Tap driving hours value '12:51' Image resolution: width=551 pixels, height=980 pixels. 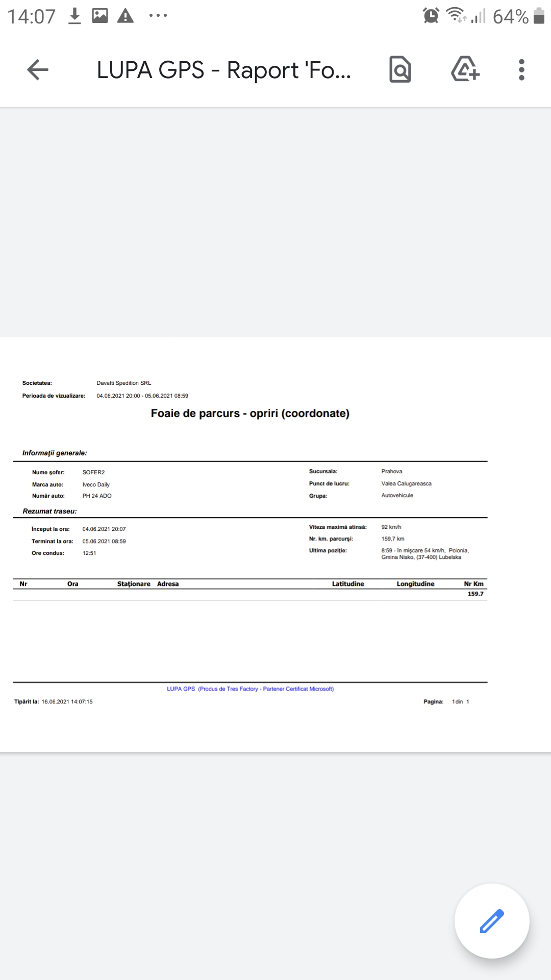[89, 553]
